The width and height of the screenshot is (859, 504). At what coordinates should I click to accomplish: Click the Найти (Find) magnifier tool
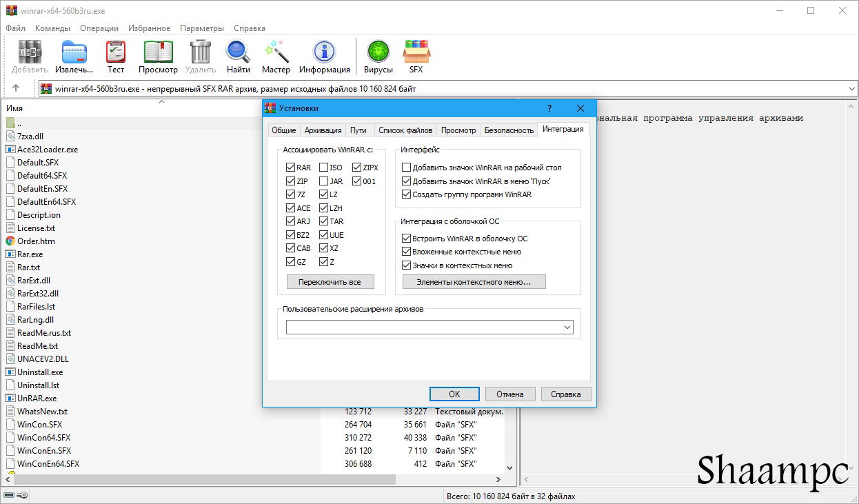(x=237, y=55)
